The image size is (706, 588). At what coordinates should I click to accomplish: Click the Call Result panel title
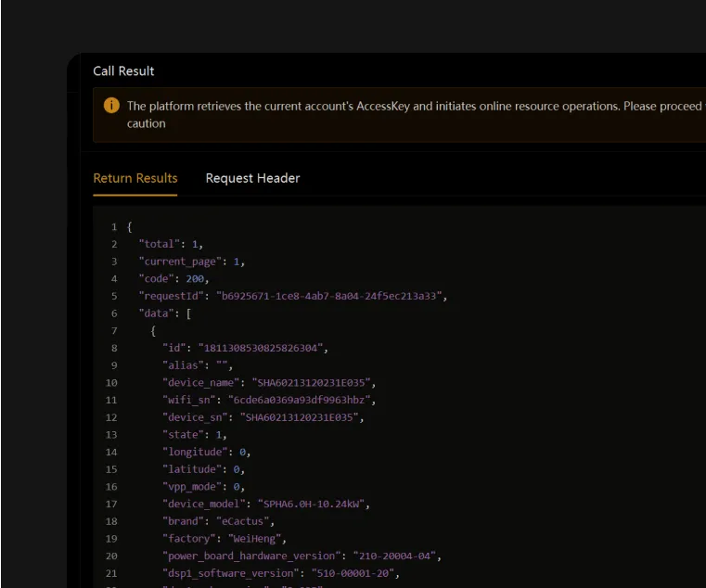coord(123,71)
